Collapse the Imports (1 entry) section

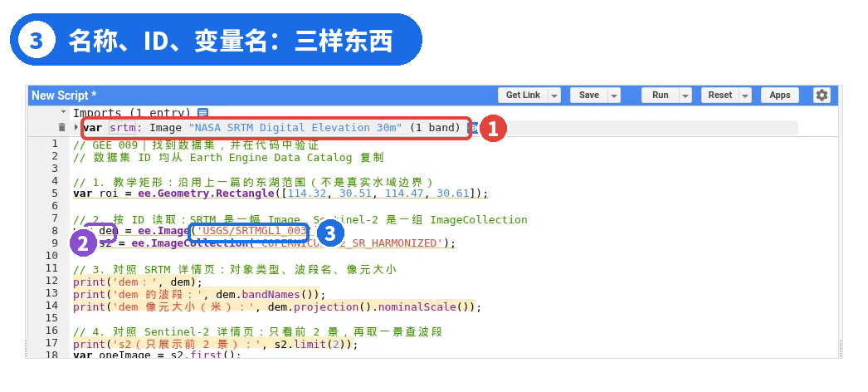click(63, 112)
